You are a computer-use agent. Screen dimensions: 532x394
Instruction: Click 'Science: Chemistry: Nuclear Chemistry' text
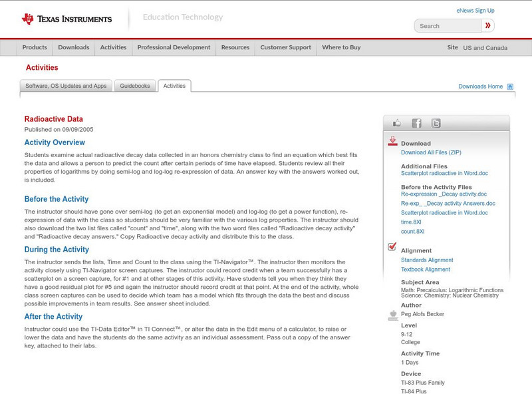tap(450, 295)
